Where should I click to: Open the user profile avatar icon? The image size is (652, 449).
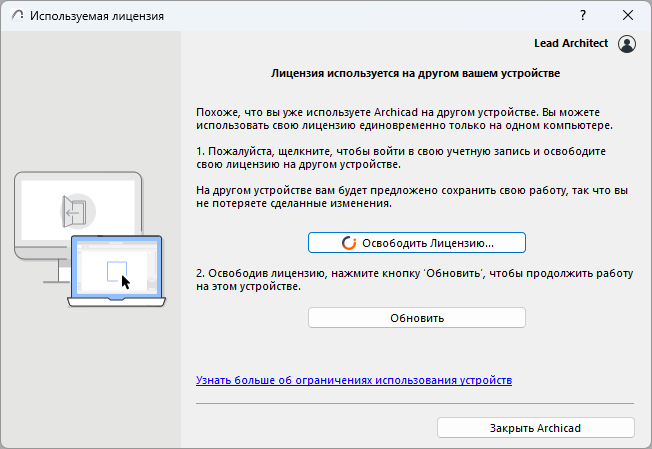tap(627, 44)
